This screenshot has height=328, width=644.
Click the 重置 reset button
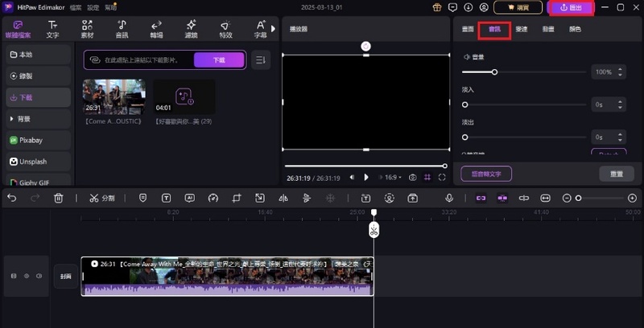617,174
